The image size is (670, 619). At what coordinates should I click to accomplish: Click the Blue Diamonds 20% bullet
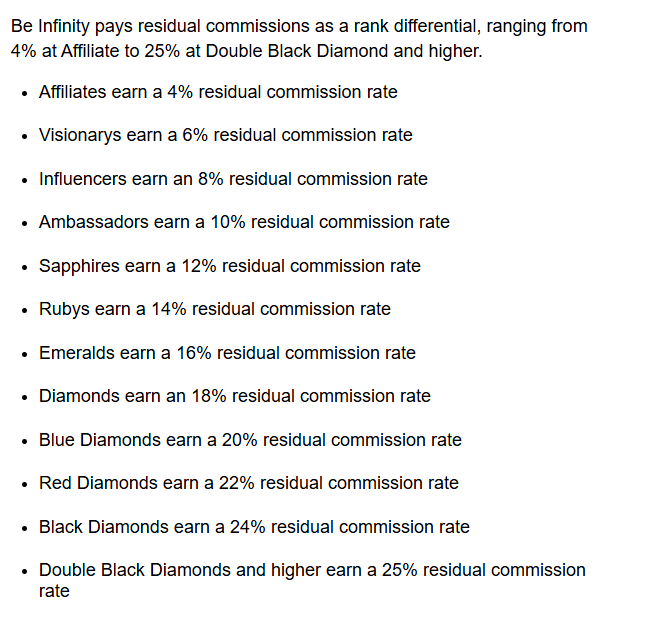[250, 440]
